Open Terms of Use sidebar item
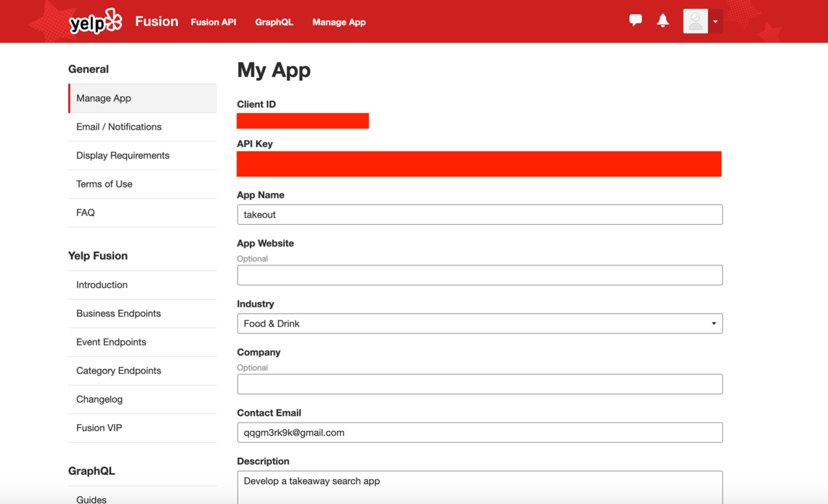The image size is (828, 504). coord(142,184)
